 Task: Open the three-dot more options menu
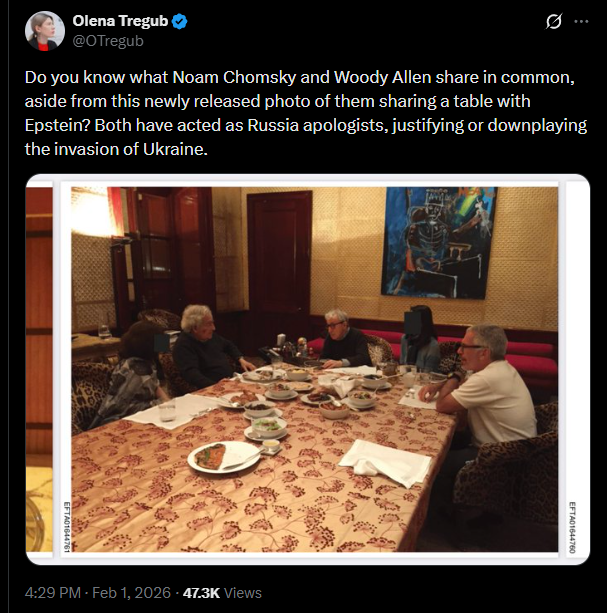point(581,22)
